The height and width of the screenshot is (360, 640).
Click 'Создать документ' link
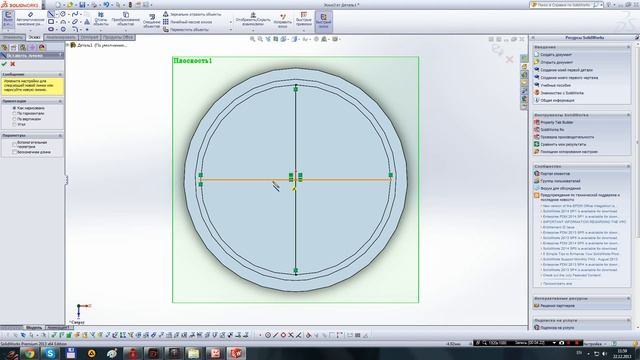(556, 55)
